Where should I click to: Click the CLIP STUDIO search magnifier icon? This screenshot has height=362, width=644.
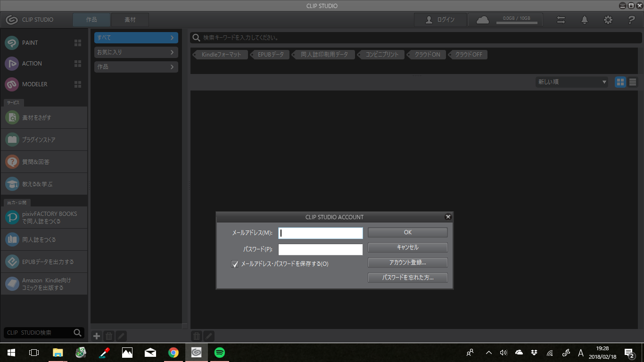coord(78,333)
